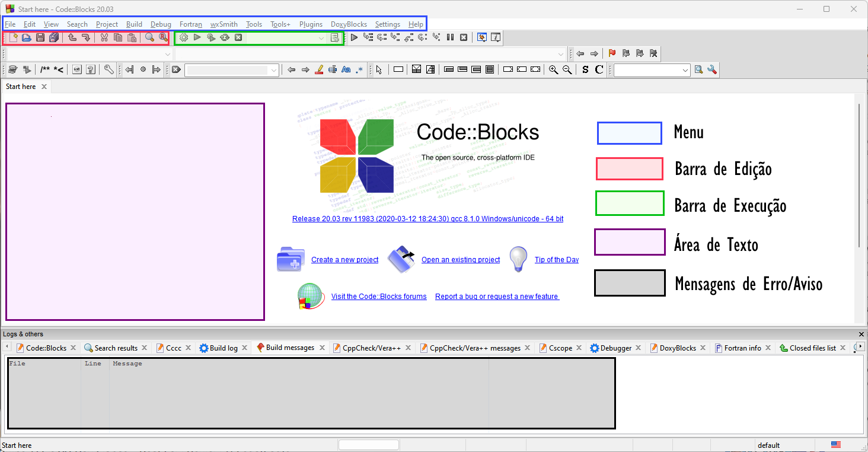Open the Tip of the Day link

556,259
